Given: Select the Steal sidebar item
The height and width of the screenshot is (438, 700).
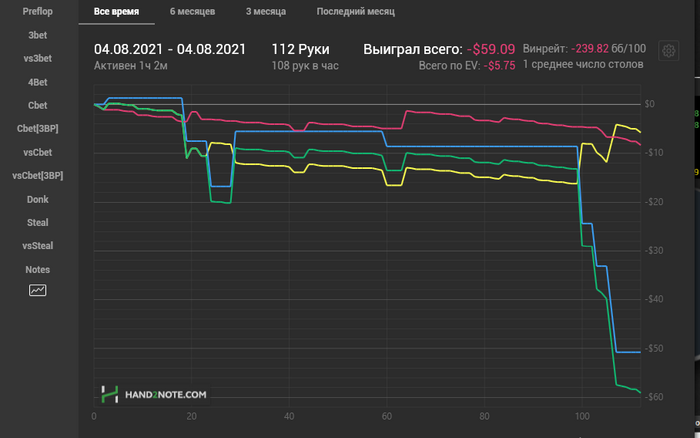Looking at the screenshot, I should 38,222.
